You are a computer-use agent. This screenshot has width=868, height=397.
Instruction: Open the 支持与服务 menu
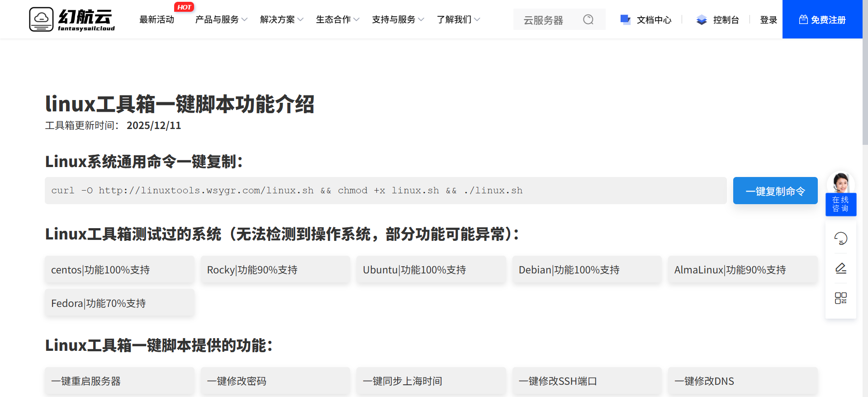pyautogui.click(x=398, y=19)
